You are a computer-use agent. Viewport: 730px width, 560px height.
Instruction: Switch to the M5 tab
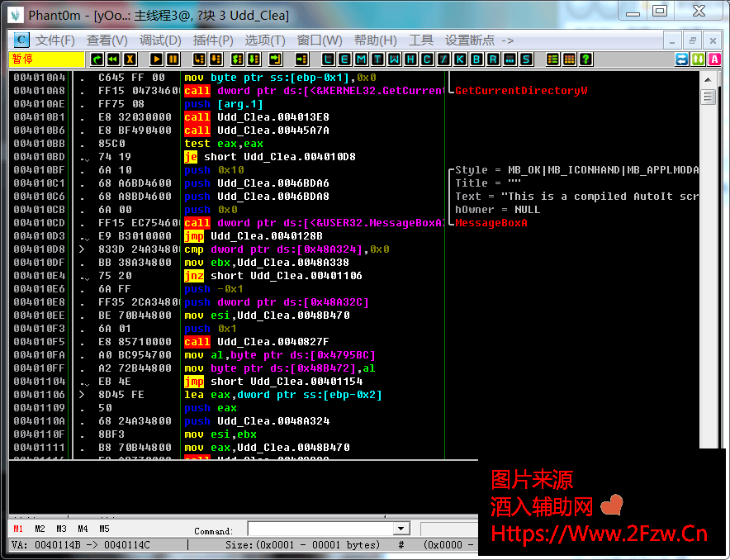point(103,529)
